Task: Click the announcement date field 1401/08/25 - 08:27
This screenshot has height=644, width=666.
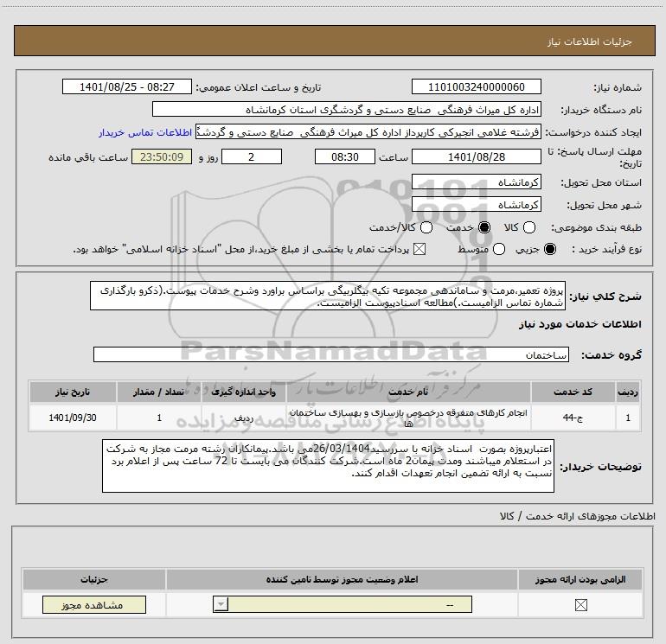Action: (127, 87)
